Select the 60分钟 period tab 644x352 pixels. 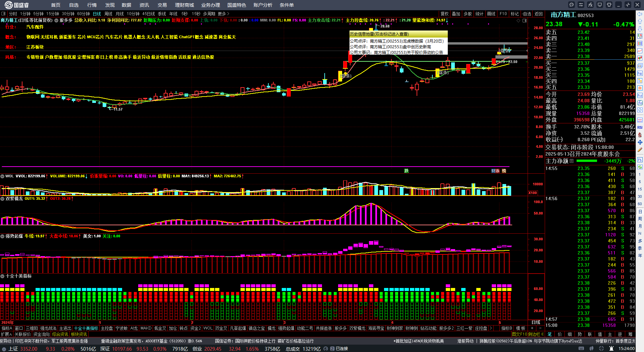click(83, 14)
